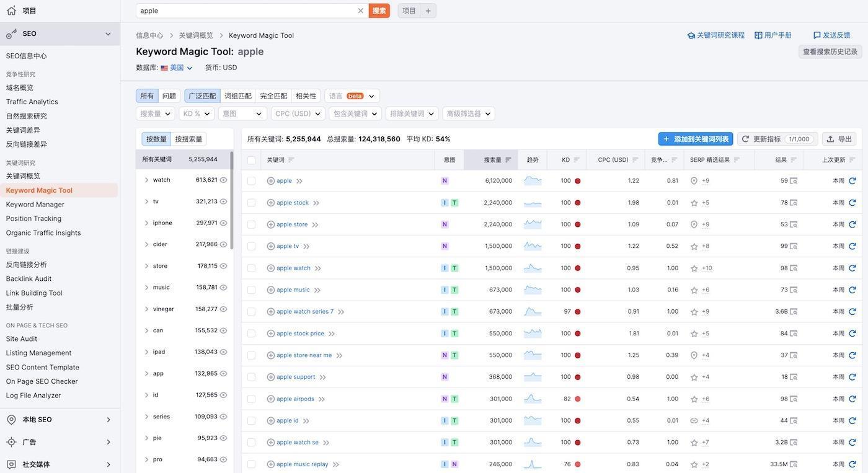Screen dimensions: 868x473
Task: Open the search volume filter dropdown
Action: pos(156,113)
